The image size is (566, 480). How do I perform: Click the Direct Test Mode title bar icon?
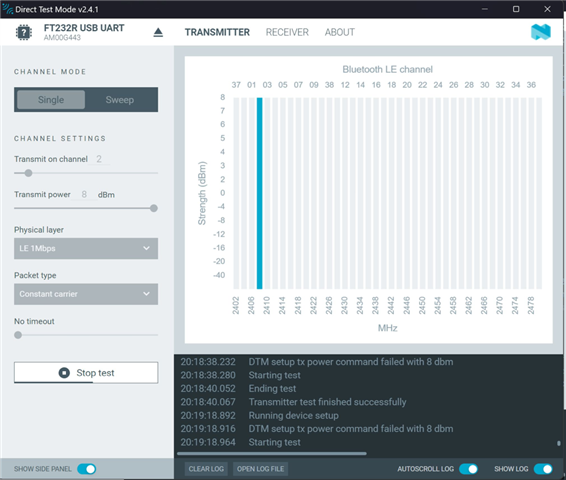click(7, 9)
